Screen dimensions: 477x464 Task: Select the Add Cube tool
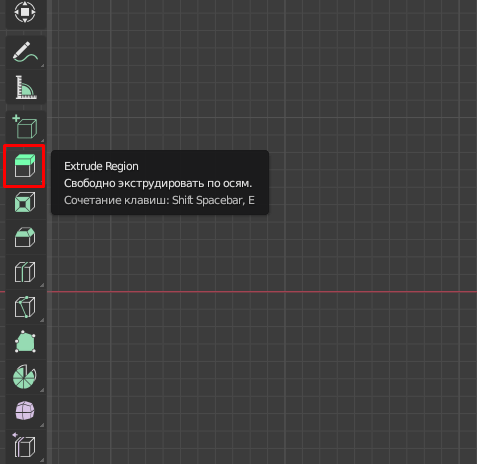tap(25, 127)
